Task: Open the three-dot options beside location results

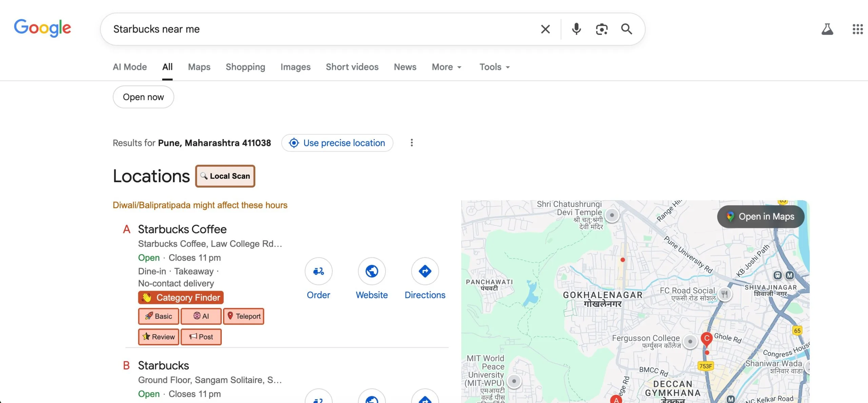Action: click(x=412, y=143)
